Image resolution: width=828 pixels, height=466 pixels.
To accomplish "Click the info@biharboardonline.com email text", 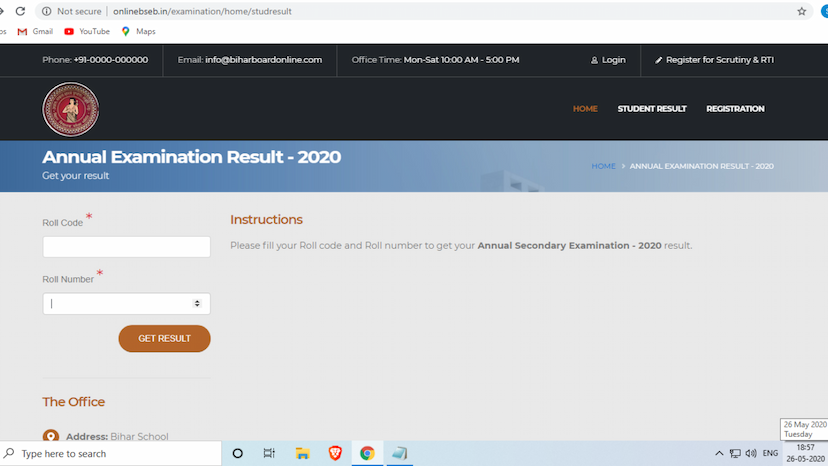I will pyautogui.click(x=264, y=60).
